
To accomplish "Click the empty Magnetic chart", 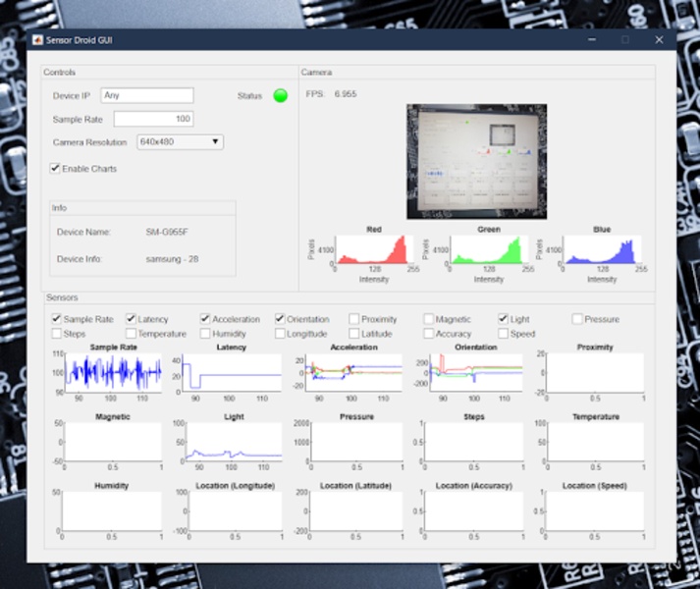I will [x=113, y=442].
